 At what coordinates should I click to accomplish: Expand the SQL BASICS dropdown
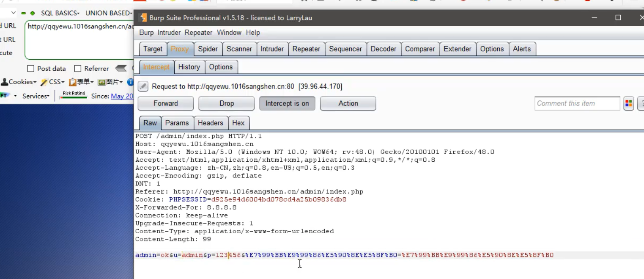60,13
